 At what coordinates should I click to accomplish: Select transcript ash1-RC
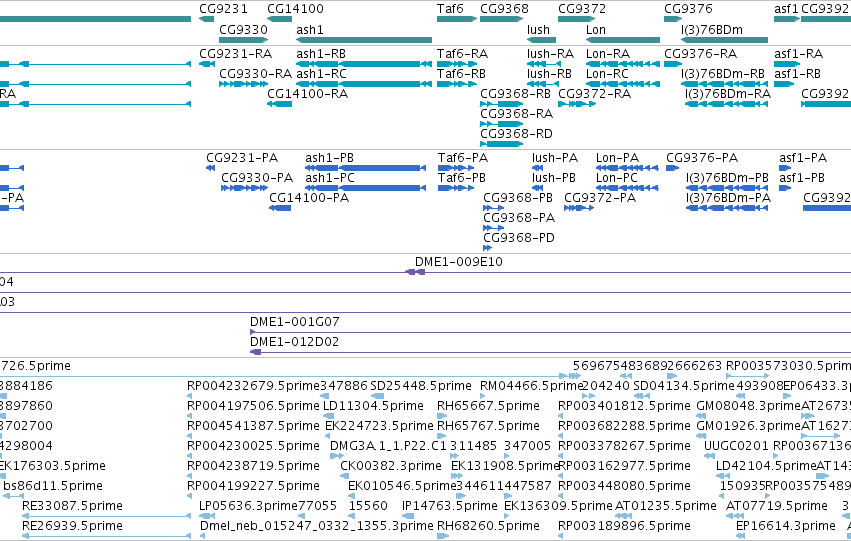pos(364,84)
